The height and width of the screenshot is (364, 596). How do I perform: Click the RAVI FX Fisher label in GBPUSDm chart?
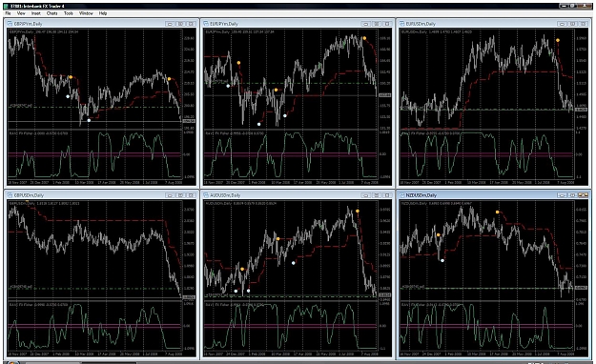[x=22, y=305]
